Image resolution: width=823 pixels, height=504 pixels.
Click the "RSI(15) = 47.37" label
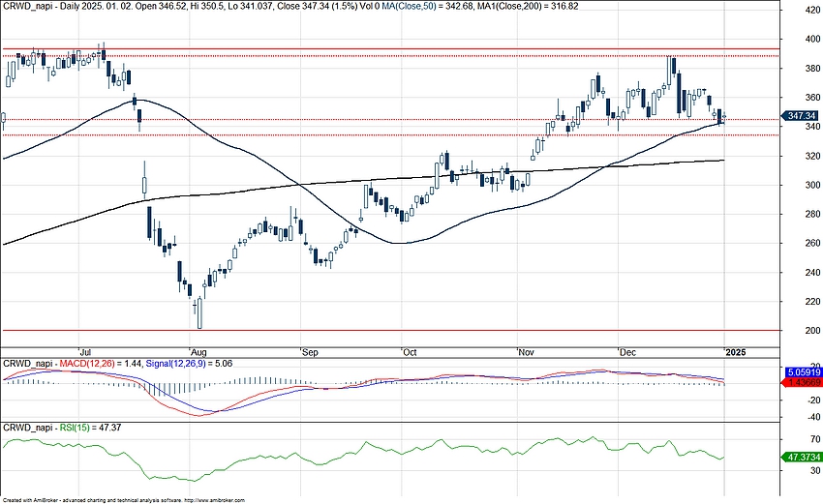coord(90,428)
